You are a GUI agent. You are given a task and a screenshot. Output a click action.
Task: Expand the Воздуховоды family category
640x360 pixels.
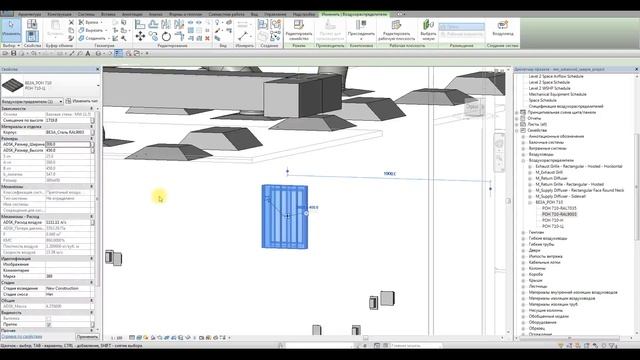(523, 154)
